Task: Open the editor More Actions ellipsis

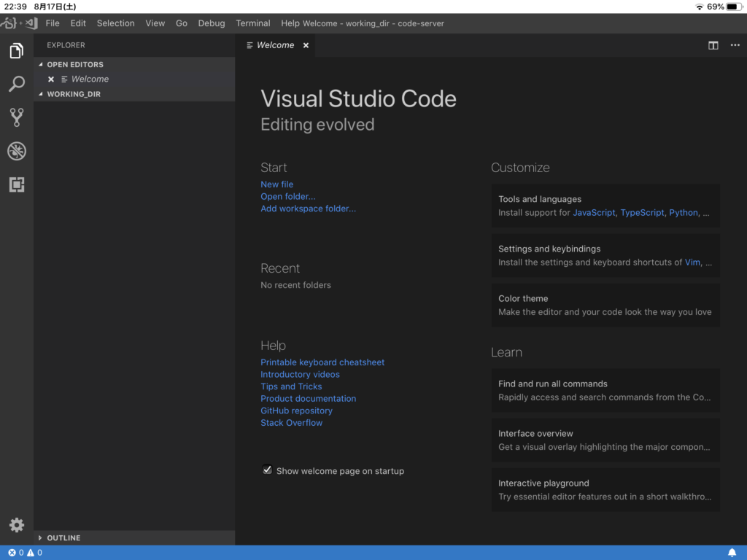Action: pos(735,45)
